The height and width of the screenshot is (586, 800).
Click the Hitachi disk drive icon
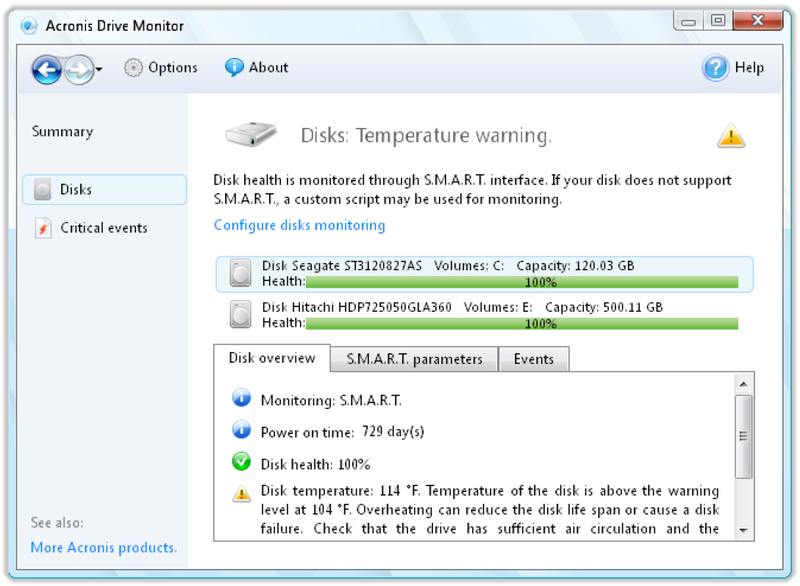coord(240,314)
